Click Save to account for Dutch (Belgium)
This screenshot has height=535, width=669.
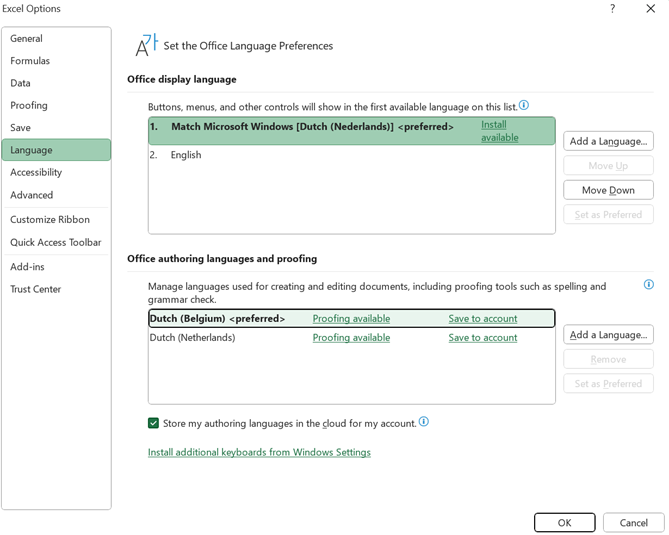point(483,319)
